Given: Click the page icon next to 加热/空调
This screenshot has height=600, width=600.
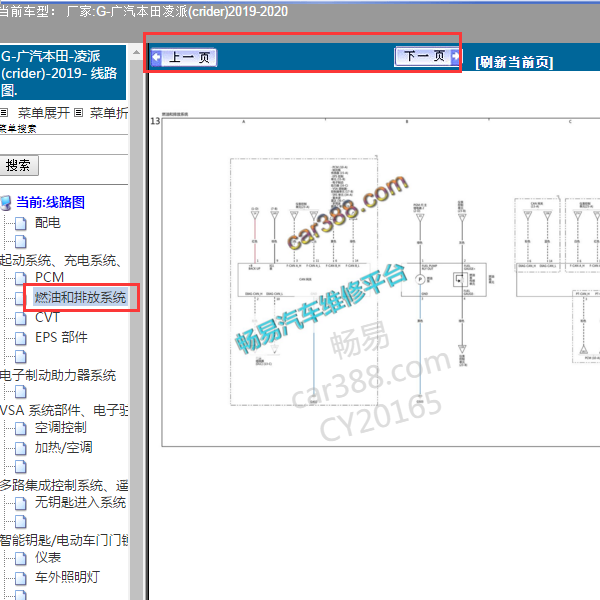Looking at the screenshot, I should [21, 448].
